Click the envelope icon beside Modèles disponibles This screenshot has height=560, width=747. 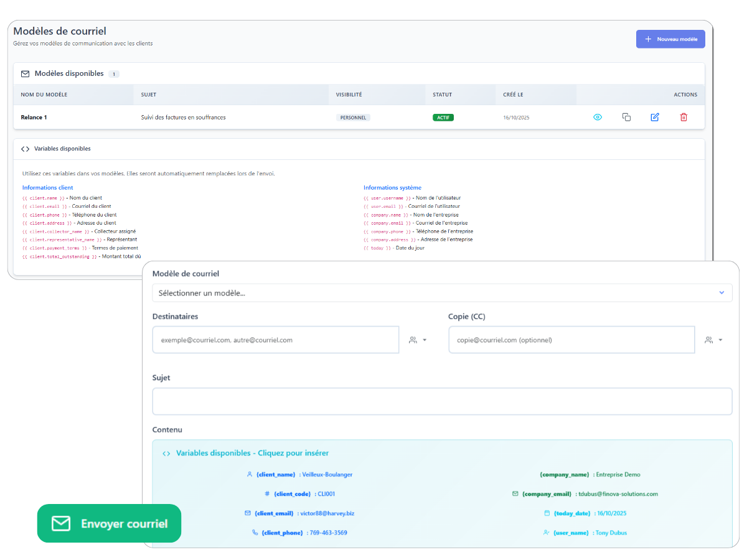(x=25, y=73)
